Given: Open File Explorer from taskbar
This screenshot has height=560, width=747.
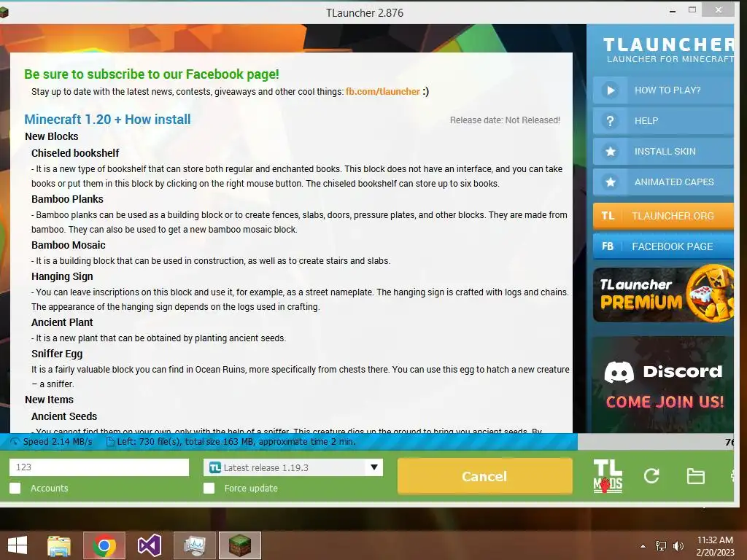Looking at the screenshot, I should pos(58,545).
